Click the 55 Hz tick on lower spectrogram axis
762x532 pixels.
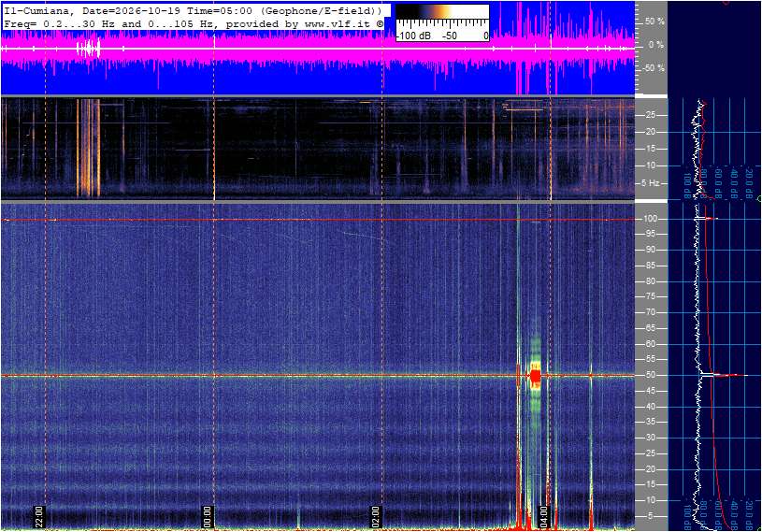coord(650,360)
